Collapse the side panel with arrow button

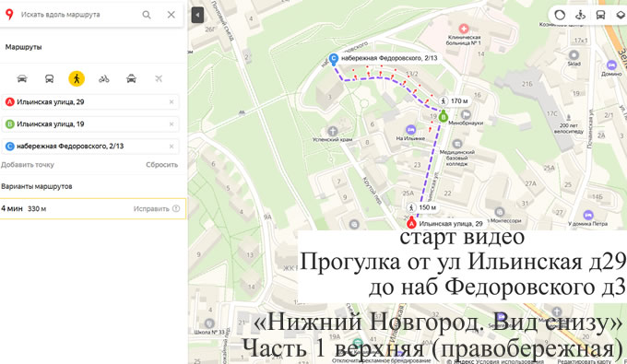(197, 15)
